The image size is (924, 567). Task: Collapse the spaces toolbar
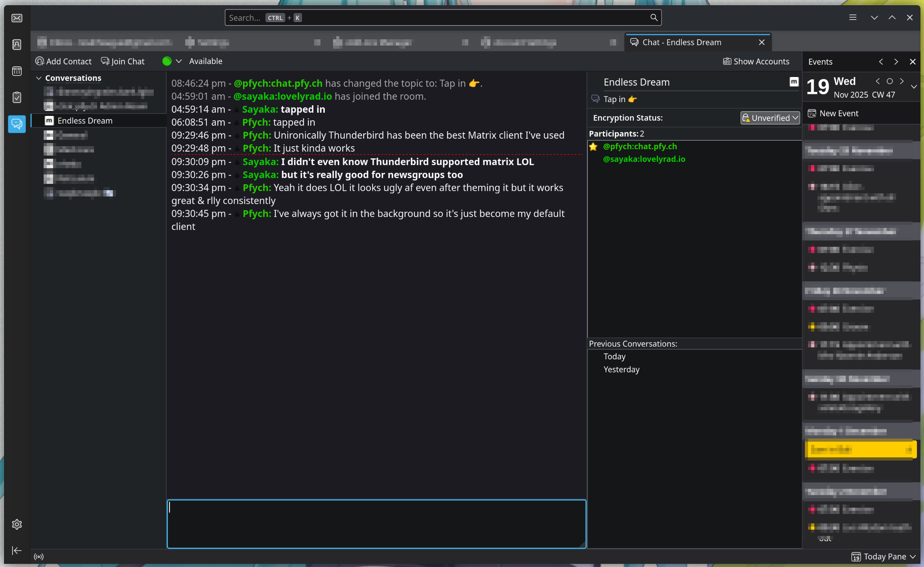coord(17,550)
